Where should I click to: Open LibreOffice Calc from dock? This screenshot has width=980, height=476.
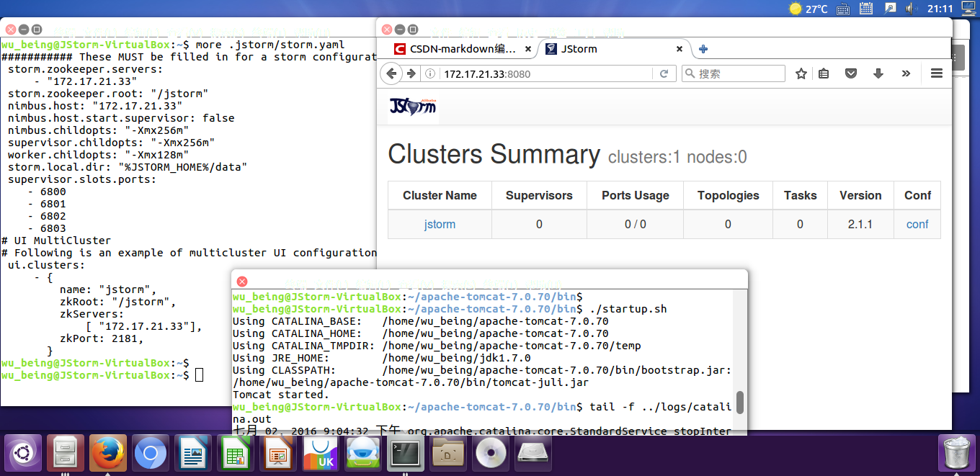click(x=236, y=453)
